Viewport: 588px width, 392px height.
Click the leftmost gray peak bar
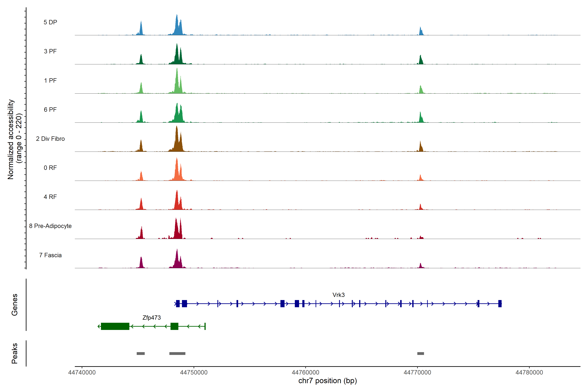point(140,353)
